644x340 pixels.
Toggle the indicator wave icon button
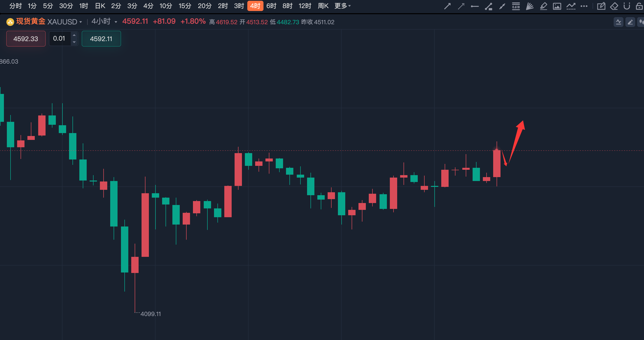618,22
